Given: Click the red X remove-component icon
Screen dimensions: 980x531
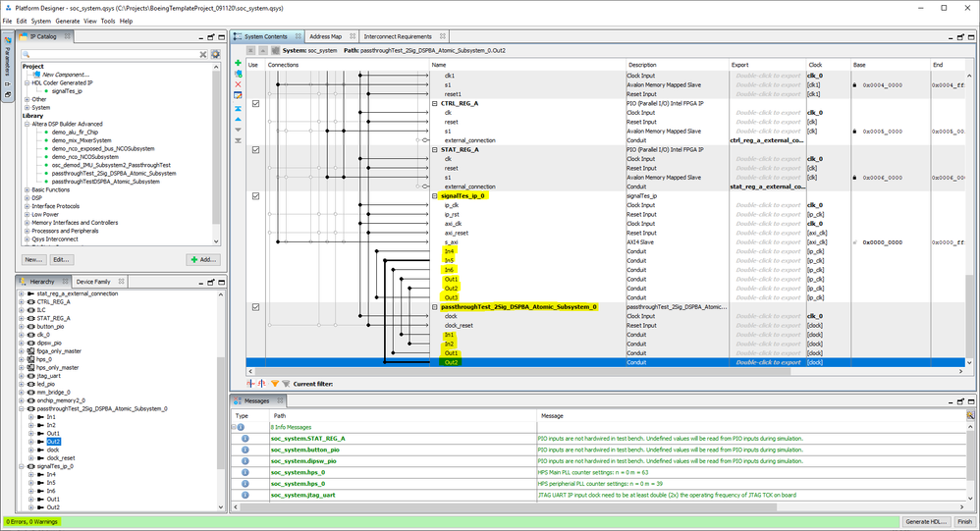Looking at the screenshot, I should tap(238, 84).
